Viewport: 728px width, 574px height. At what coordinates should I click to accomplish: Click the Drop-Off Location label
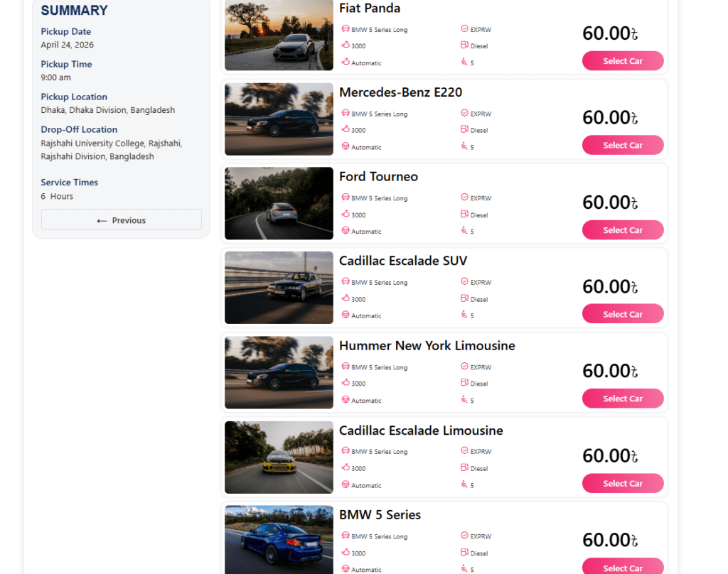(x=79, y=129)
